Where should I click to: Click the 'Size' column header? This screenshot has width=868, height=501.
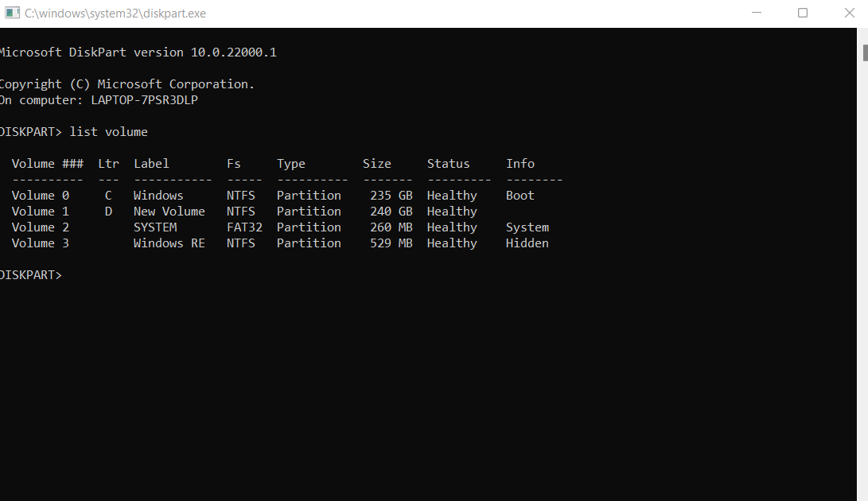coord(376,164)
